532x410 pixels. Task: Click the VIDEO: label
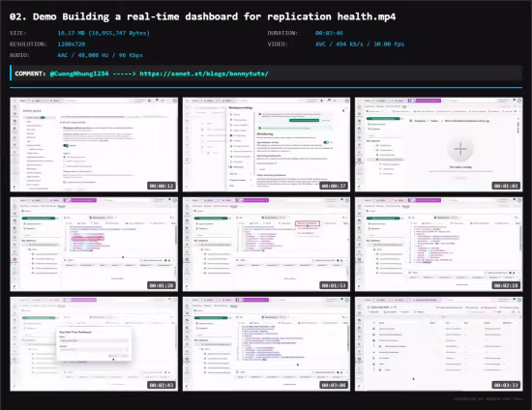click(278, 44)
